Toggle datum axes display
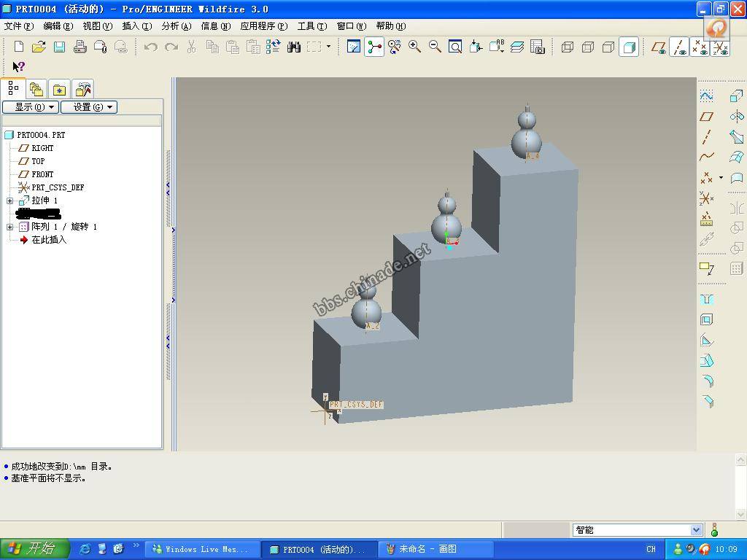This screenshot has height=560, width=747. coord(679,47)
